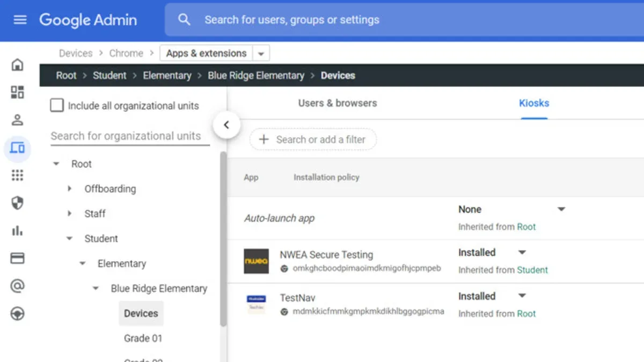Viewport: 644px width, 362px height.
Task: Click Chrome in top breadcrumb
Action: click(x=126, y=53)
